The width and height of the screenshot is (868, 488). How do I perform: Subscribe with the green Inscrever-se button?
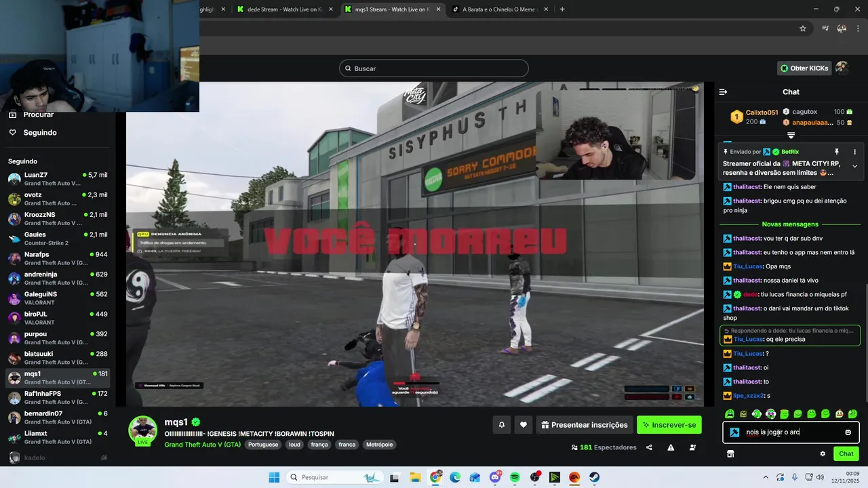[x=669, y=425]
